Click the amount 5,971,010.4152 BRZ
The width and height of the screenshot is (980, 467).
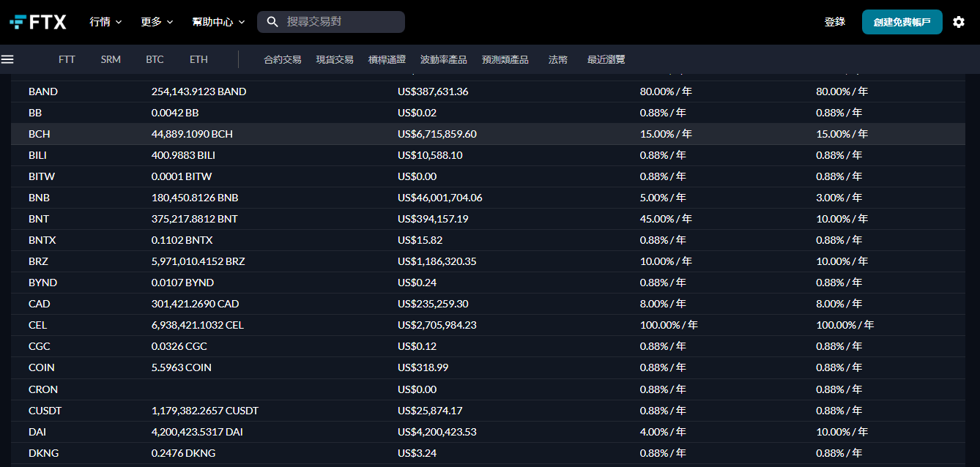(198, 261)
